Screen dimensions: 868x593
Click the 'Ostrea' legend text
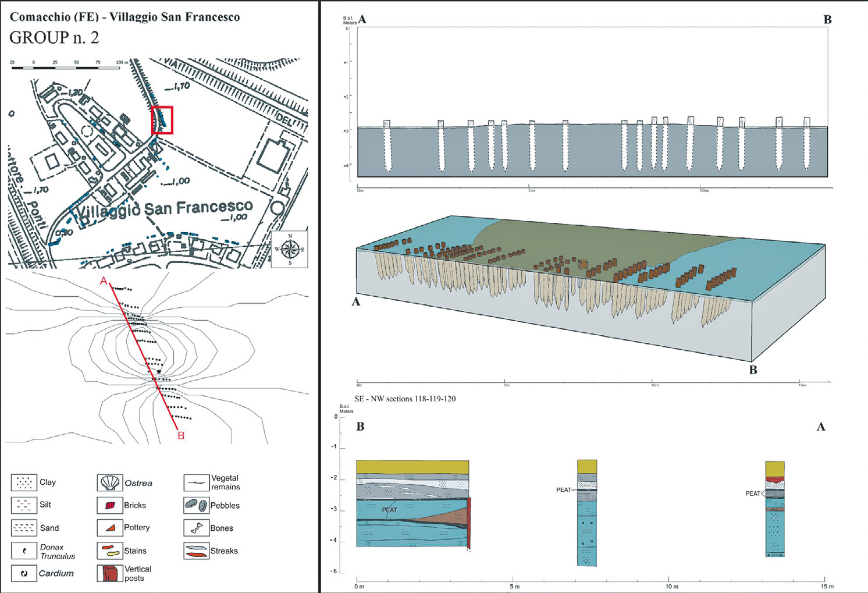pos(138,483)
